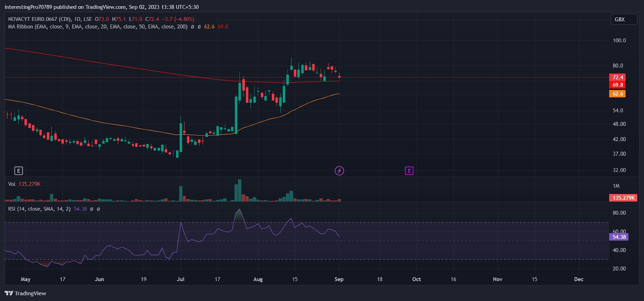
Task: Click the Vol 135.279K volume legend
Action: [x=24, y=184]
